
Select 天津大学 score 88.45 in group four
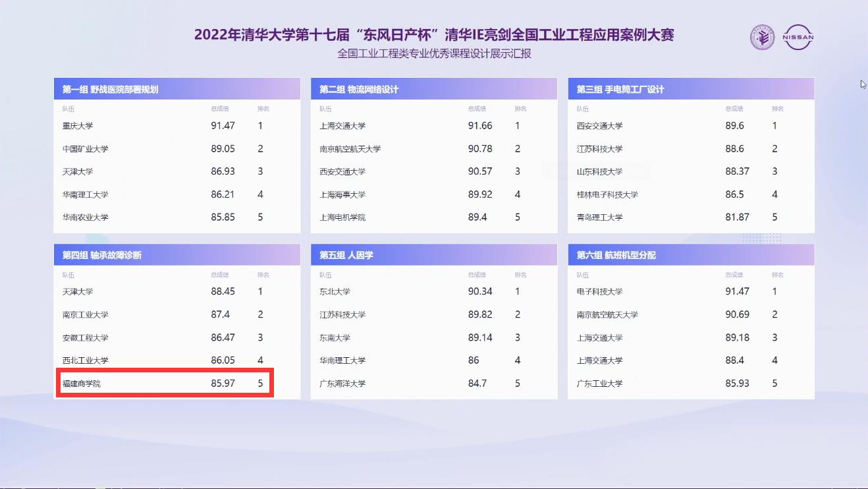(x=223, y=291)
